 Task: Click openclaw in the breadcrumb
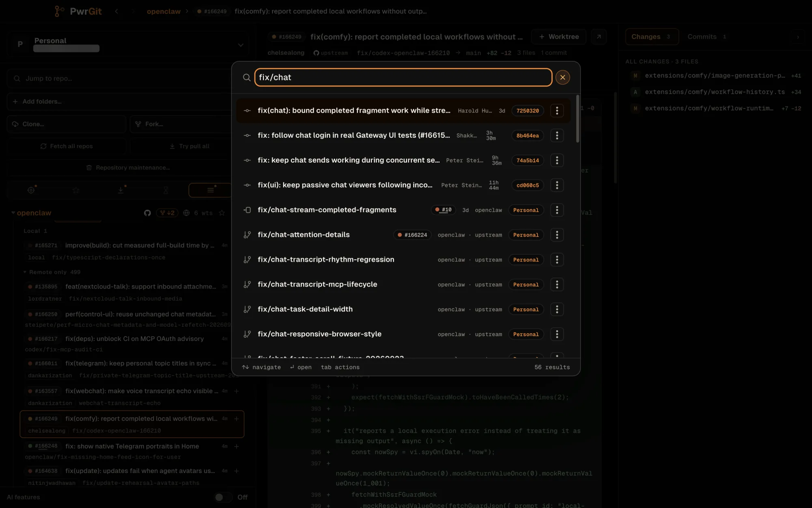click(164, 11)
